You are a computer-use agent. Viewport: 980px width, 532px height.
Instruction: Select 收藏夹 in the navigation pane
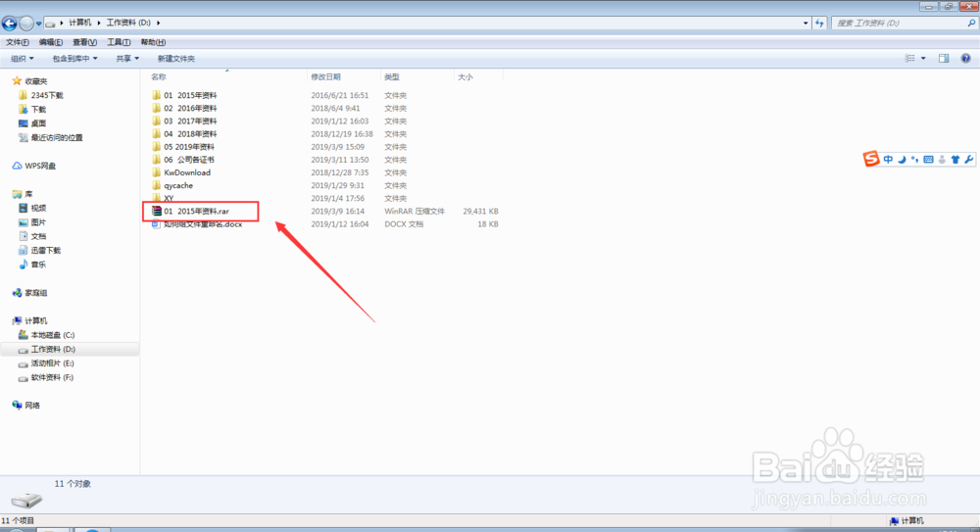[35, 81]
